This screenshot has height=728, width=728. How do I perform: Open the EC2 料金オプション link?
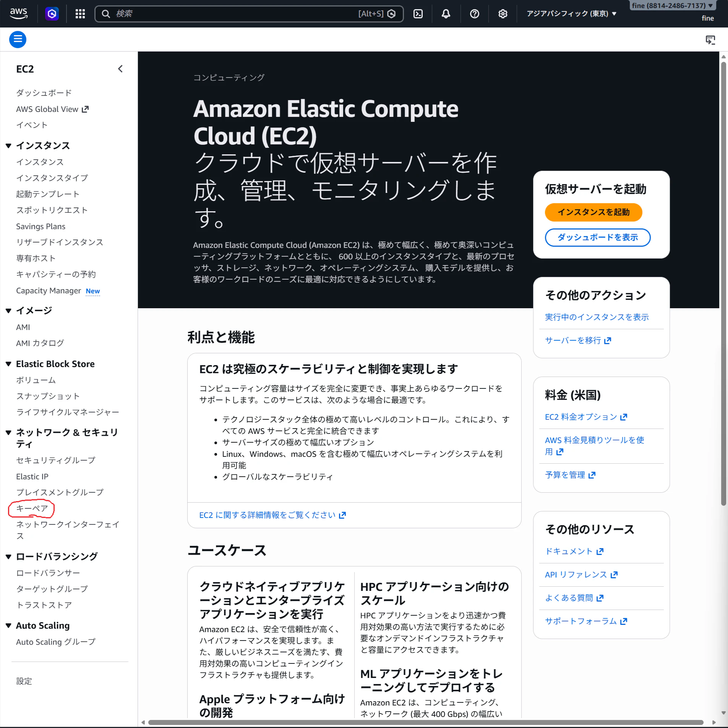point(586,417)
